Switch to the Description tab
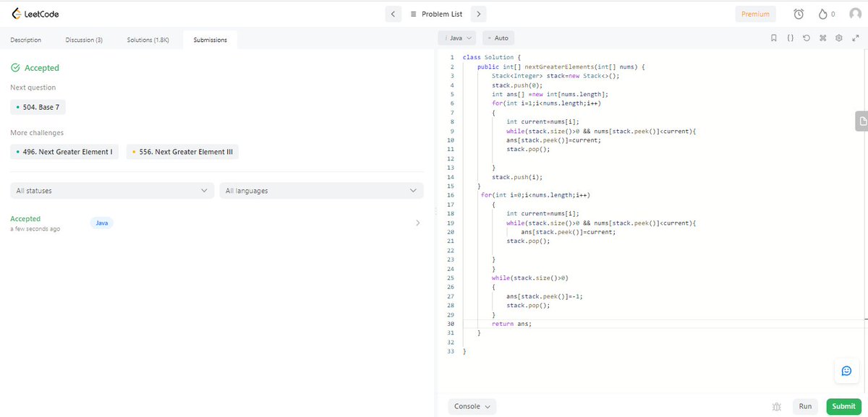The width and height of the screenshot is (868, 417). pos(26,40)
